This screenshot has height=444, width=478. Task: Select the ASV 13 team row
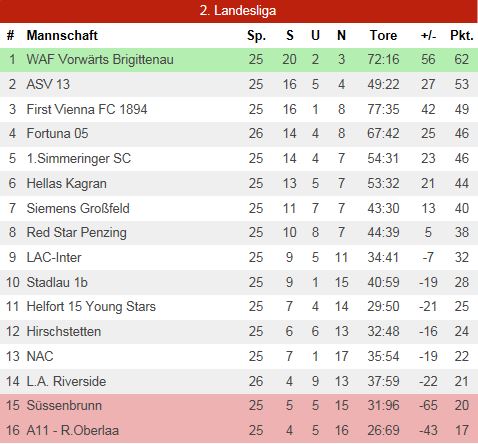click(x=239, y=84)
